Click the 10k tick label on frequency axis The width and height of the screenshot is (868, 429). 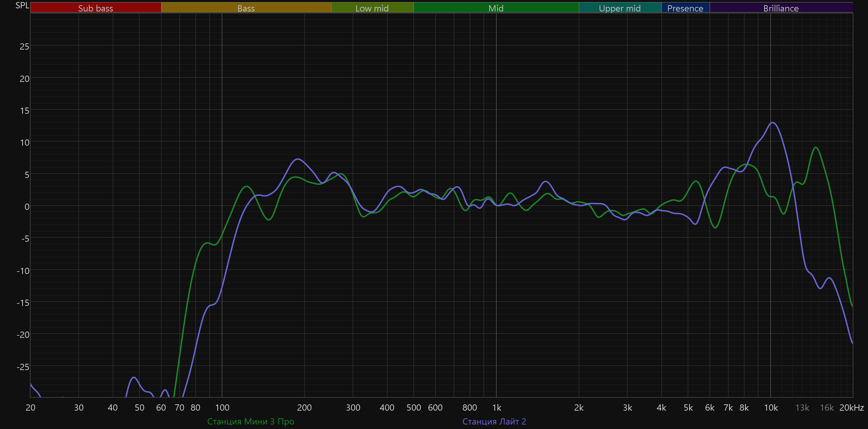click(771, 407)
